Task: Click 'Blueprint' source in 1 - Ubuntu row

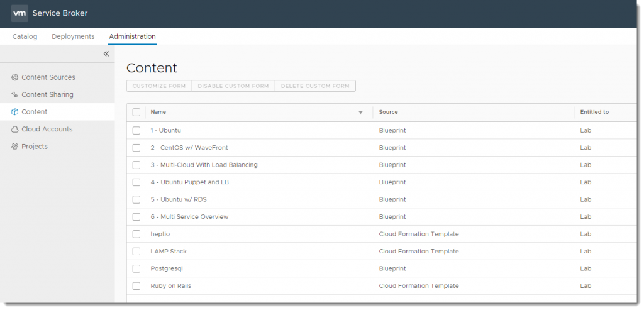Action: point(392,130)
